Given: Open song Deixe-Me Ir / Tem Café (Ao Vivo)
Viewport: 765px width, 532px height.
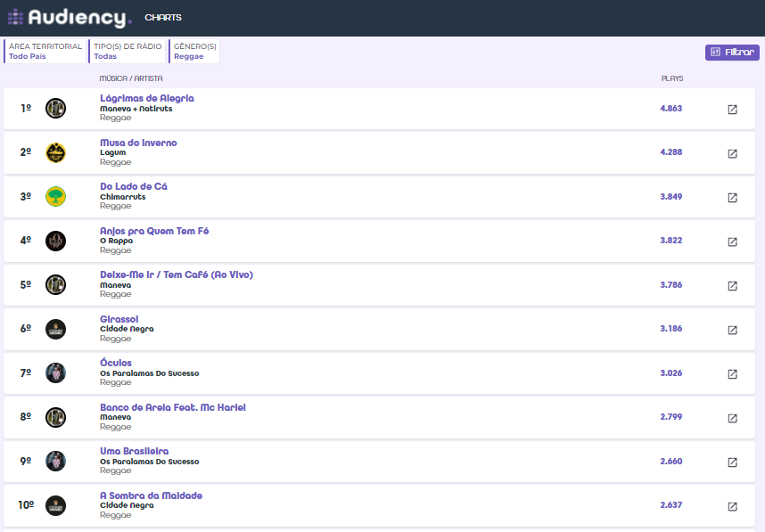Looking at the screenshot, I should 177,275.
